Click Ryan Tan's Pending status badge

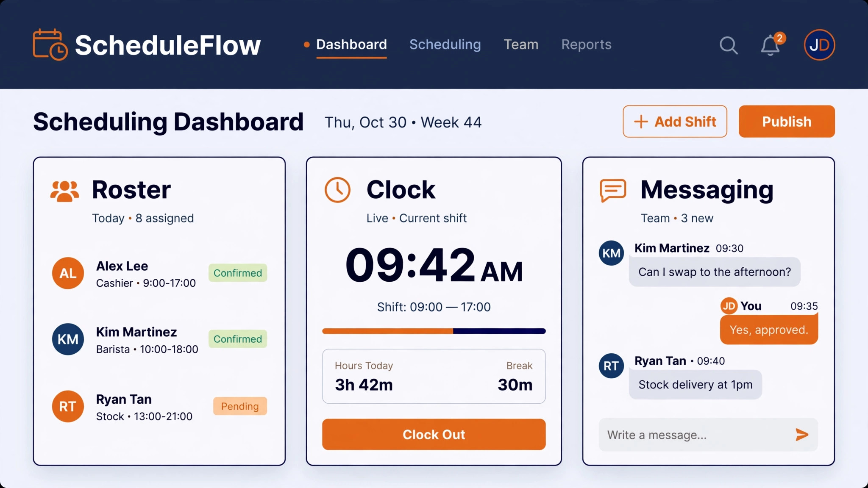click(x=240, y=406)
